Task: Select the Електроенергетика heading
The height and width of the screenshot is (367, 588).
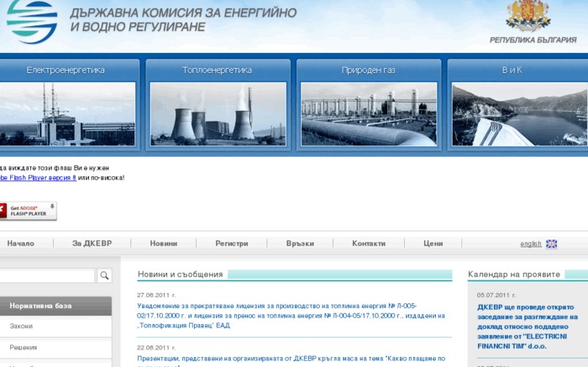Action: pyautogui.click(x=66, y=70)
